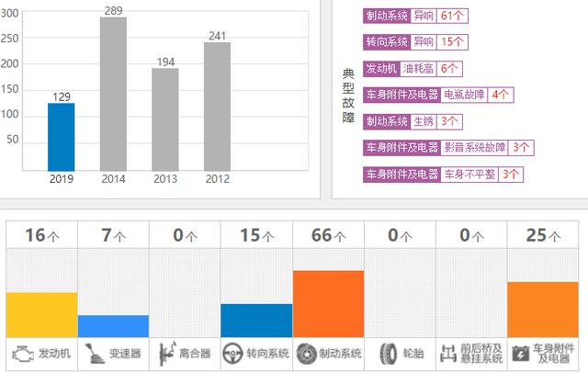Click the blue 转向系统 bar showing 15个
Screen dimensions: 588x373
(256, 321)
